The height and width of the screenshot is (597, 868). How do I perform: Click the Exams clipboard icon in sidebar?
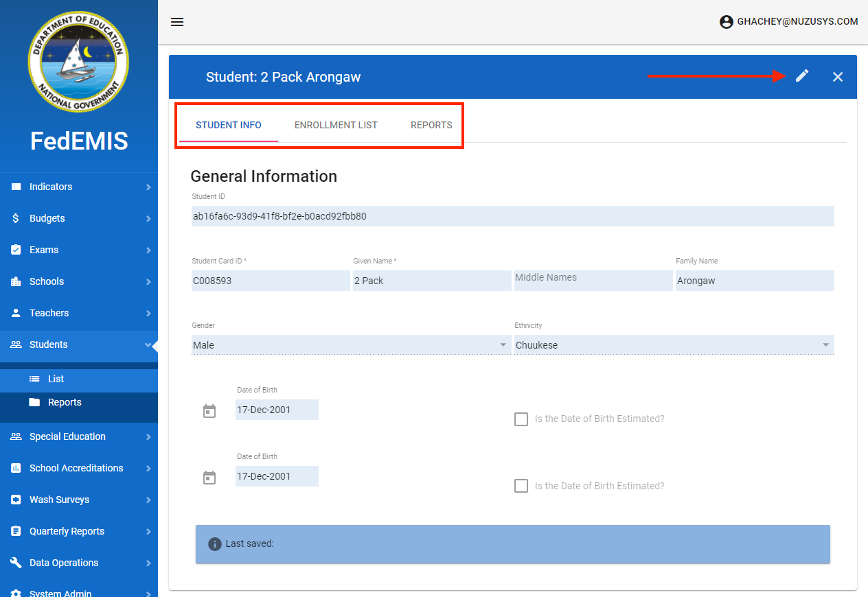[x=16, y=250]
